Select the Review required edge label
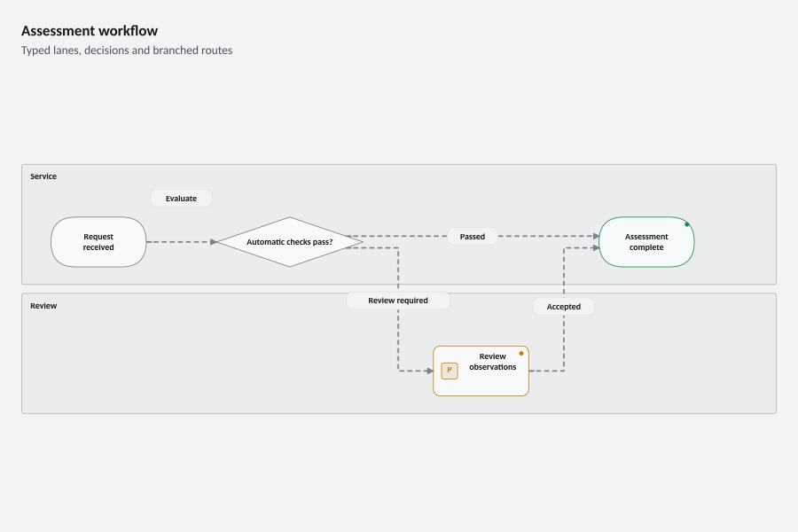 click(x=398, y=301)
